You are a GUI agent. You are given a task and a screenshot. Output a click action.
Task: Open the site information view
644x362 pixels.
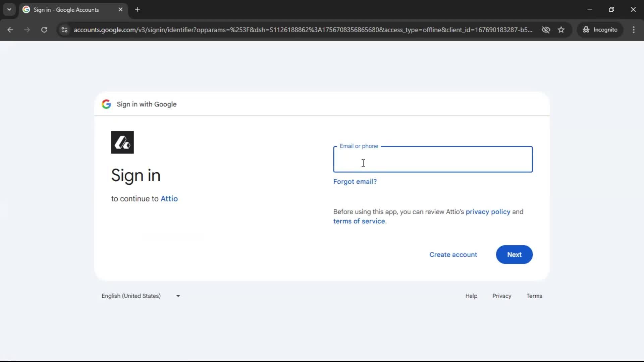tap(64, 30)
